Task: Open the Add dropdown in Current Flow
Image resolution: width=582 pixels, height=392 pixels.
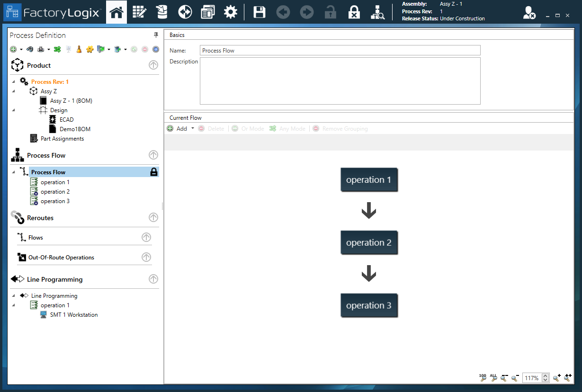Action: tap(193, 128)
